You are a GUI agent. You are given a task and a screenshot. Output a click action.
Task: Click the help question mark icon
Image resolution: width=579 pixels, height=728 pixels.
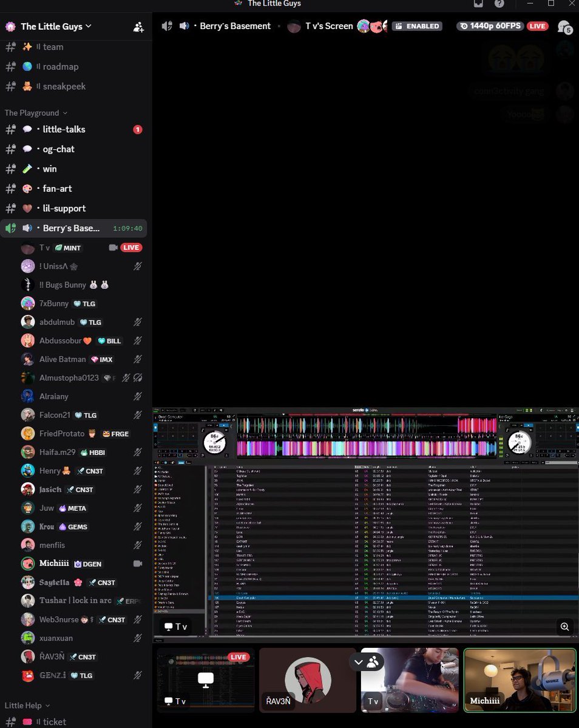pyautogui.click(x=499, y=4)
